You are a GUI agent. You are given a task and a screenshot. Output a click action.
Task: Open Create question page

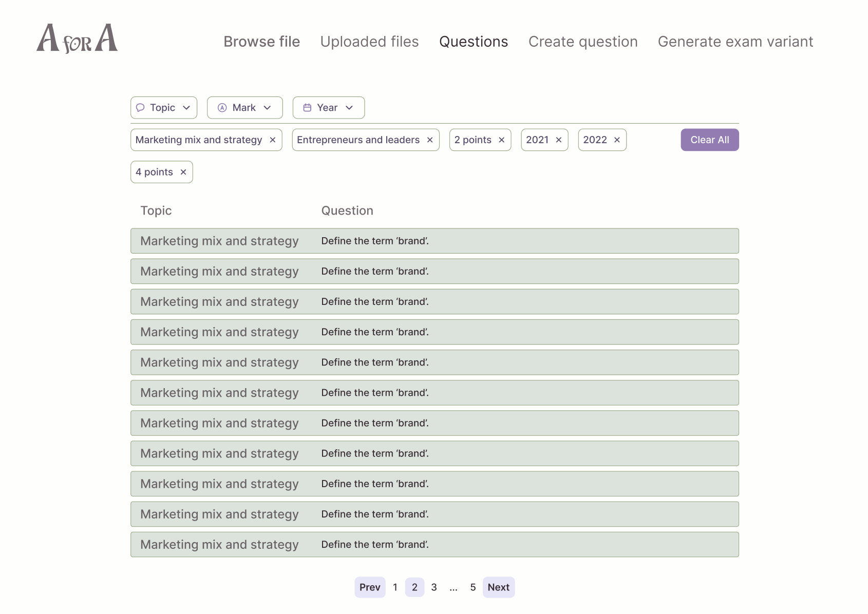pos(583,42)
